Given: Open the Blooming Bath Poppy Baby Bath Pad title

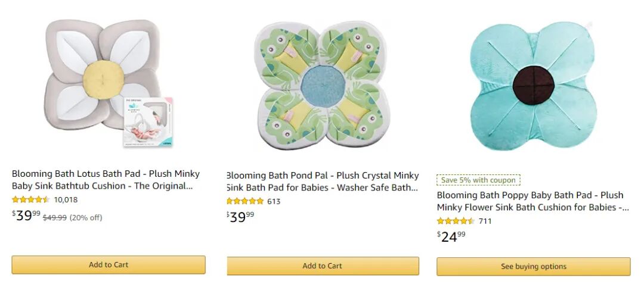Looking at the screenshot, I should coord(532,201).
